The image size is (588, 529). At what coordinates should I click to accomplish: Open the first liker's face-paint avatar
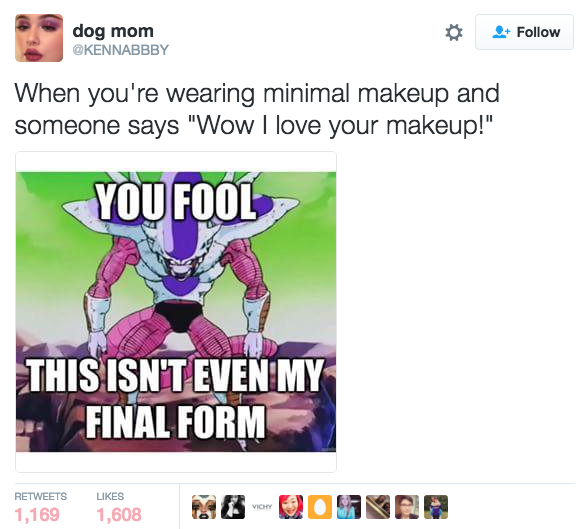point(204,507)
